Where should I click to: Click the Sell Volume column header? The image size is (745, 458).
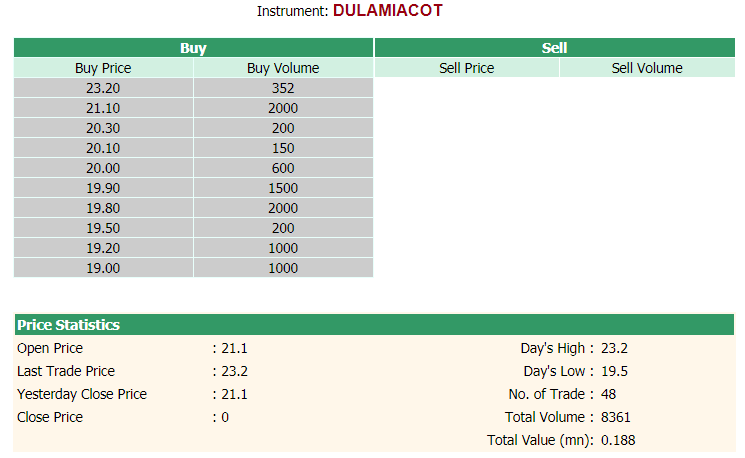click(647, 68)
